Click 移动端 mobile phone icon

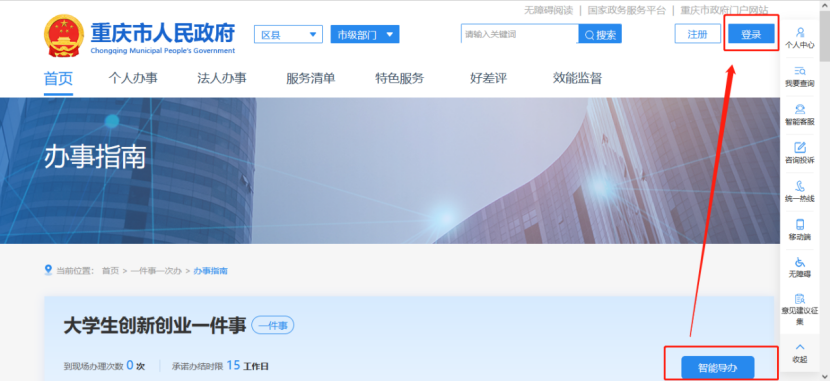coord(800,224)
